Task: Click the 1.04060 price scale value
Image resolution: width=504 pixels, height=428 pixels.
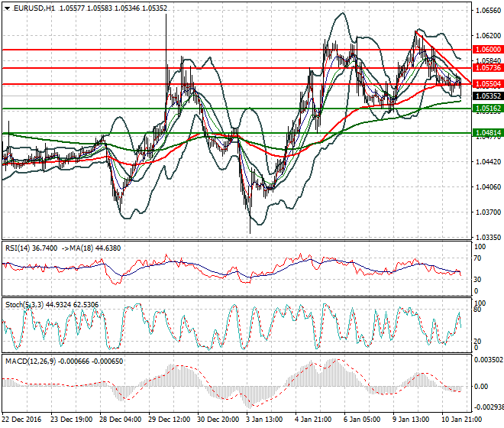Action: [x=488, y=187]
